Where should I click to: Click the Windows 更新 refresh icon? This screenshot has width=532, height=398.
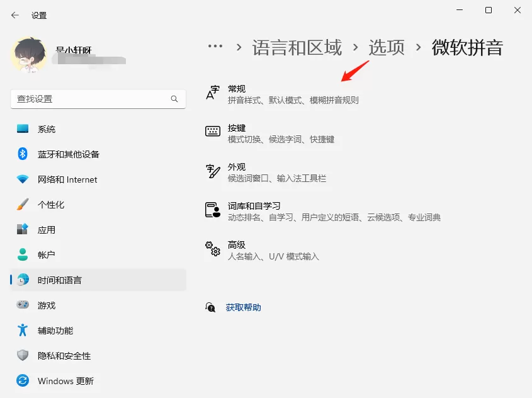(23, 380)
